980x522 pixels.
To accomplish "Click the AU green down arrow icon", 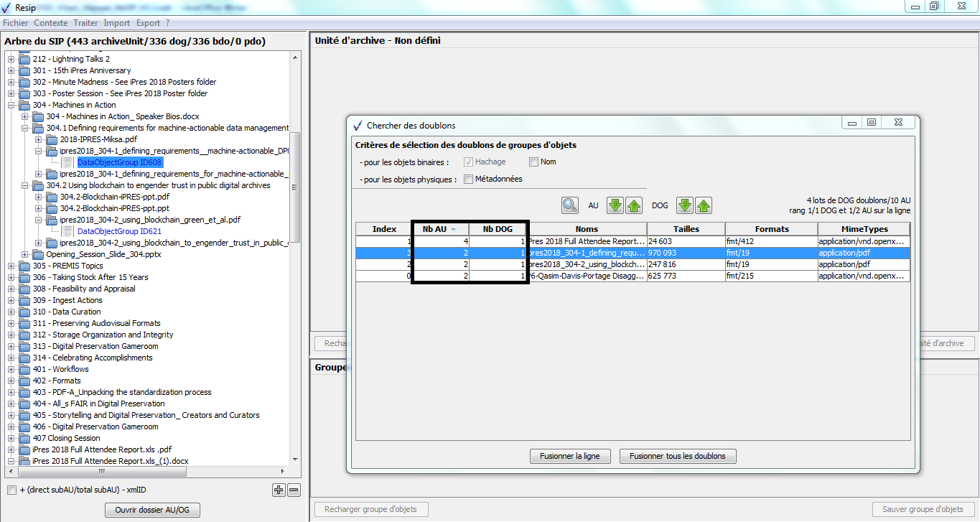I will 615,205.
